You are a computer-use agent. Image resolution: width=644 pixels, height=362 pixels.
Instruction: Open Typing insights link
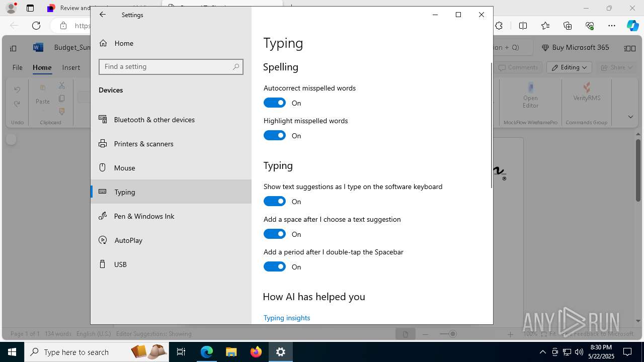[287, 318]
